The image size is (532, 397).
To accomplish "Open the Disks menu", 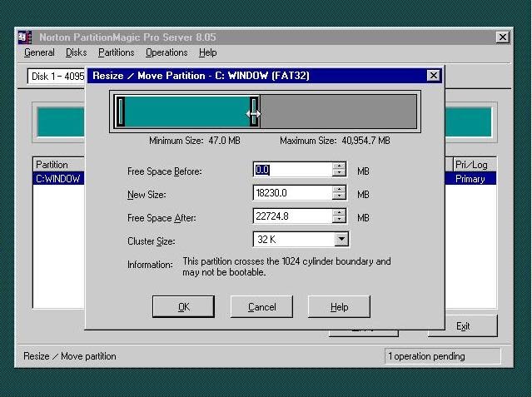I will tap(77, 52).
